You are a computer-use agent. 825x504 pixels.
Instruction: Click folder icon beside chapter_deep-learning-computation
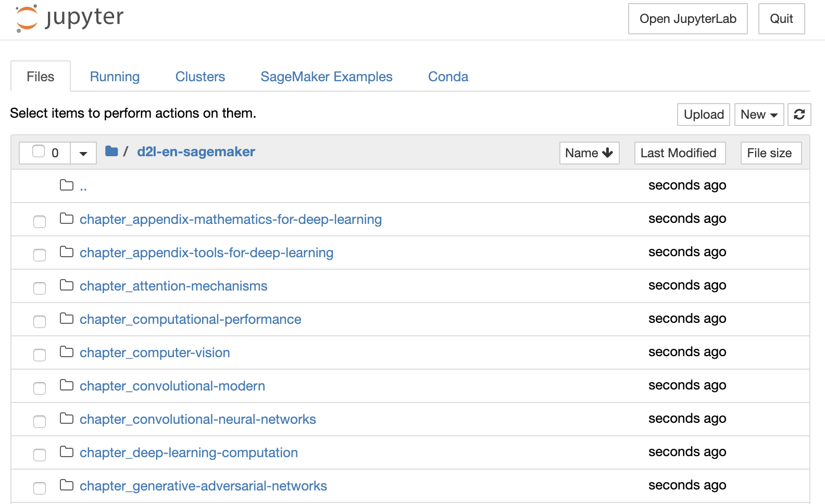tap(67, 452)
